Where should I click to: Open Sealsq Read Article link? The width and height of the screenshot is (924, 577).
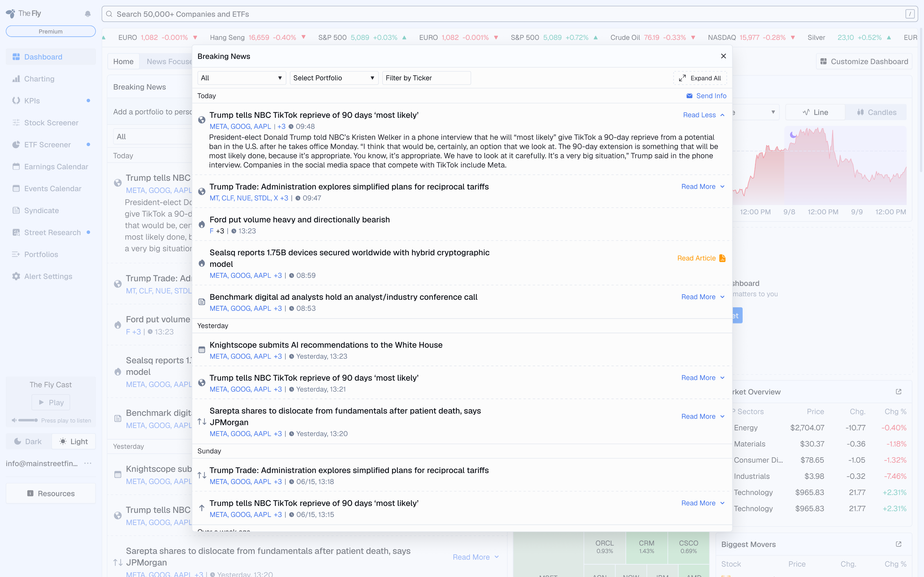701,258
